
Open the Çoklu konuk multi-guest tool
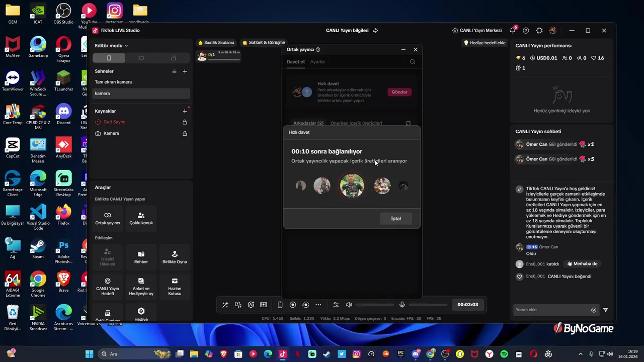click(141, 218)
